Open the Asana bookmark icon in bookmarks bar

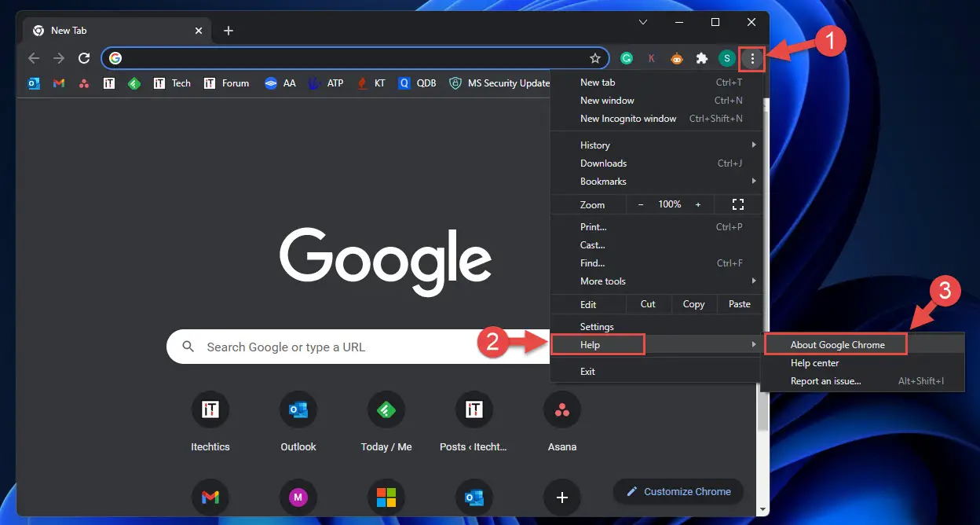pos(84,83)
